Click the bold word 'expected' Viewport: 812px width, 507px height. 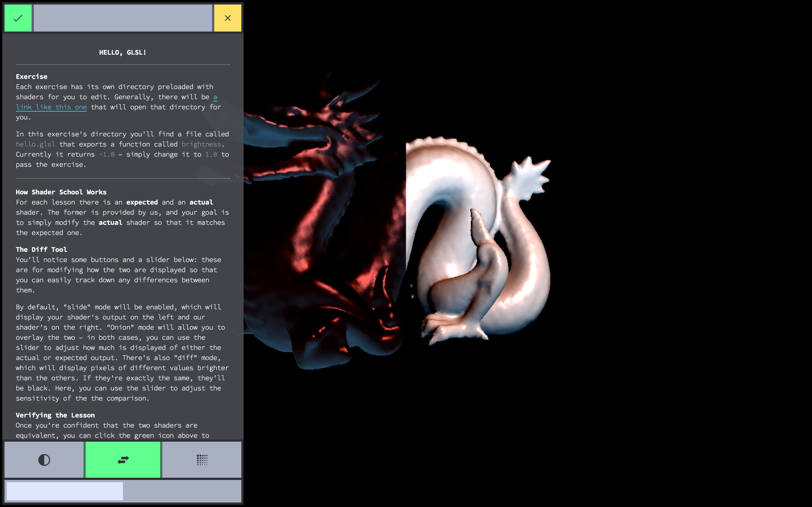click(x=142, y=202)
